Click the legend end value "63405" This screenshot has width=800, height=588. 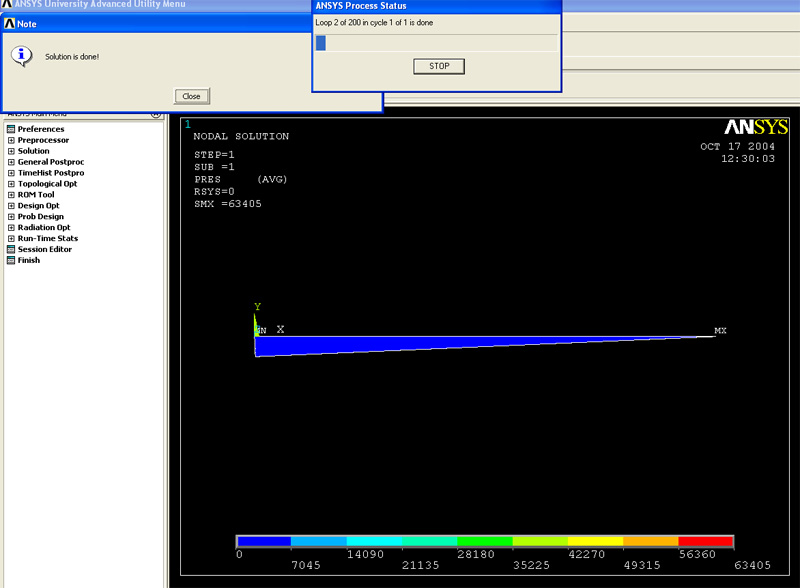tap(752, 566)
